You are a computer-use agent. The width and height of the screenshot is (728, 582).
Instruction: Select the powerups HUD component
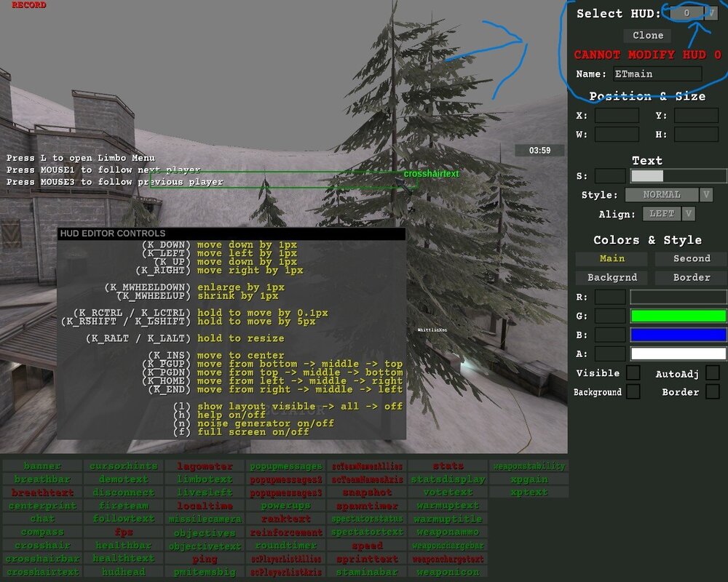click(x=286, y=506)
